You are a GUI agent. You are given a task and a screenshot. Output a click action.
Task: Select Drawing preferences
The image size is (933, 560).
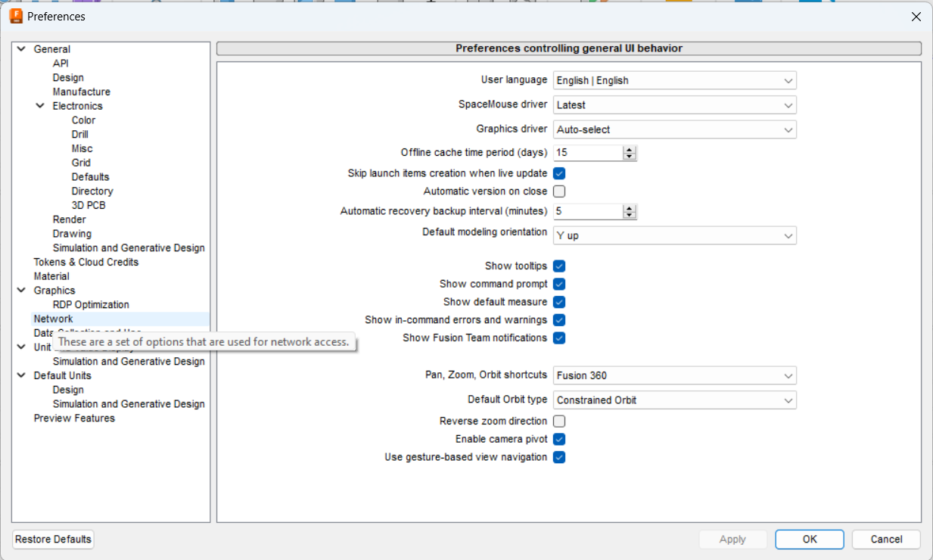[72, 234]
